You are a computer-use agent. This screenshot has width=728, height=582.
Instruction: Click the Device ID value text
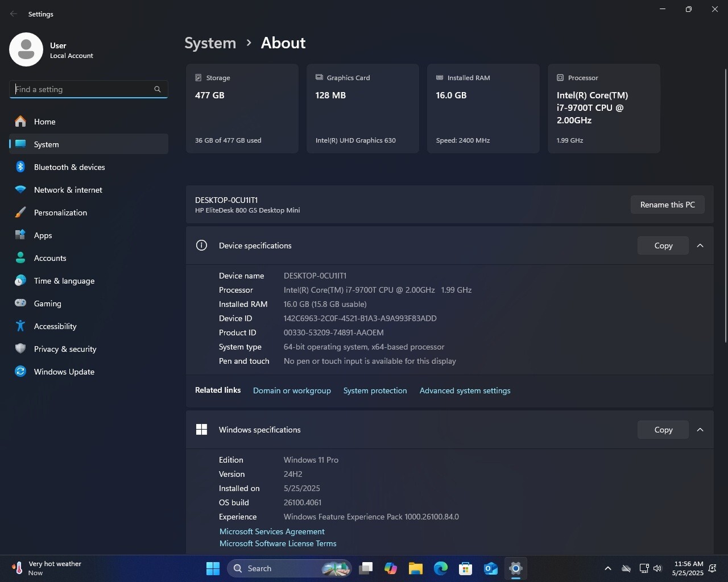(360, 318)
